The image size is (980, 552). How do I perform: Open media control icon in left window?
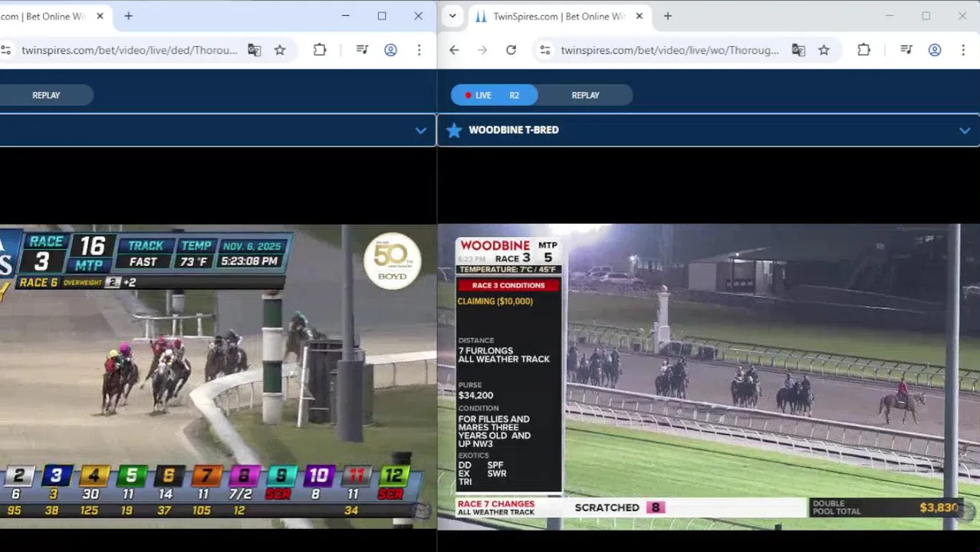coord(363,50)
